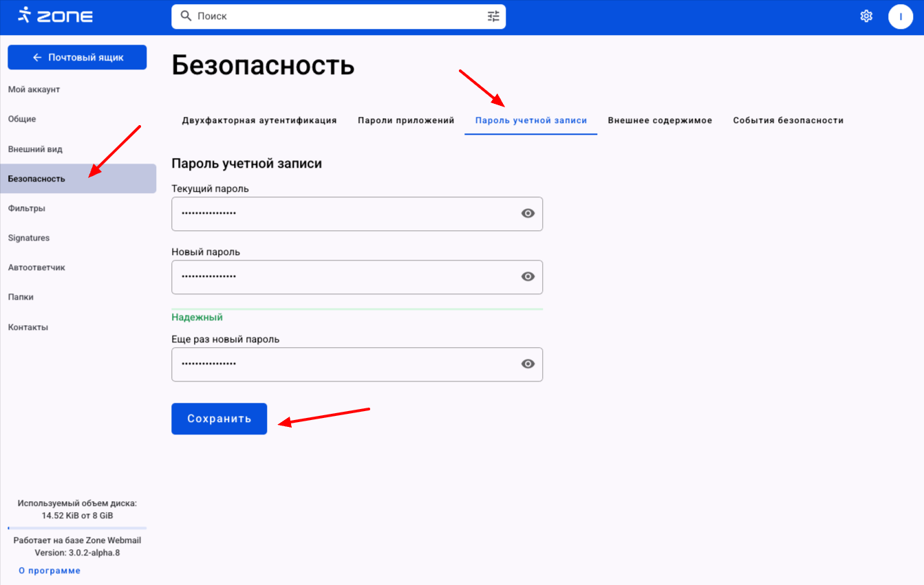Open advanced search filter options icon
The height and width of the screenshot is (585, 924).
tap(493, 16)
